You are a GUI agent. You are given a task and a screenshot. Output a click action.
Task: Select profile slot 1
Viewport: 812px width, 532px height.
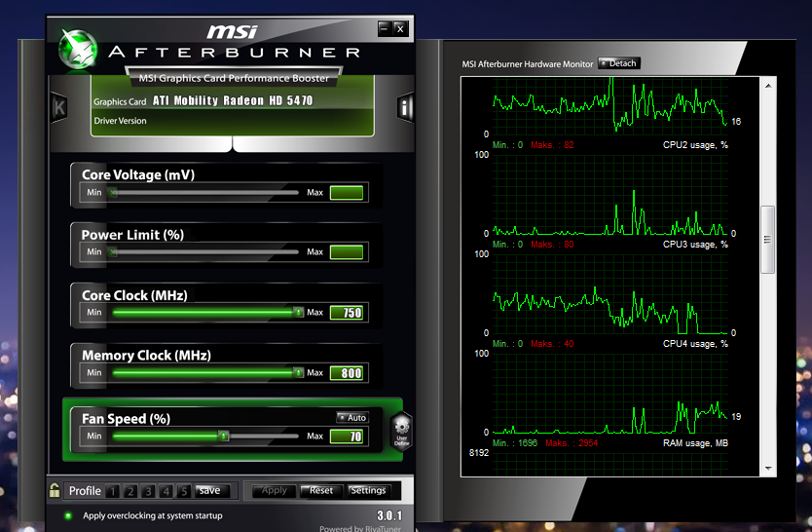[x=113, y=490]
